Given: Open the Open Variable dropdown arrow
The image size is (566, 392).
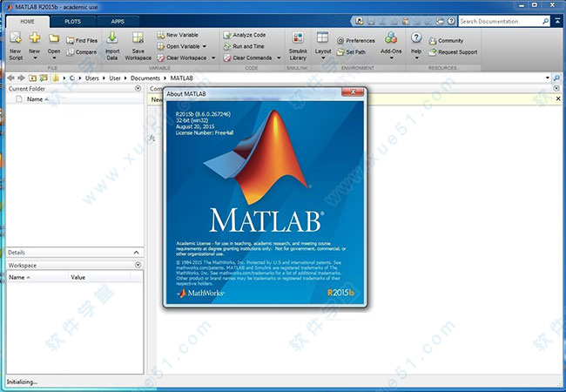Looking at the screenshot, I should coord(205,46).
